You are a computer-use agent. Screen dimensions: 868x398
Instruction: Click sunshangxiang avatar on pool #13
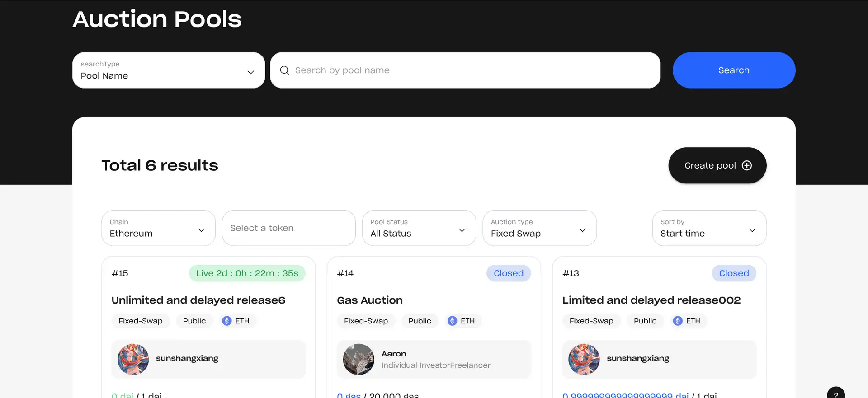(x=584, y=359)
